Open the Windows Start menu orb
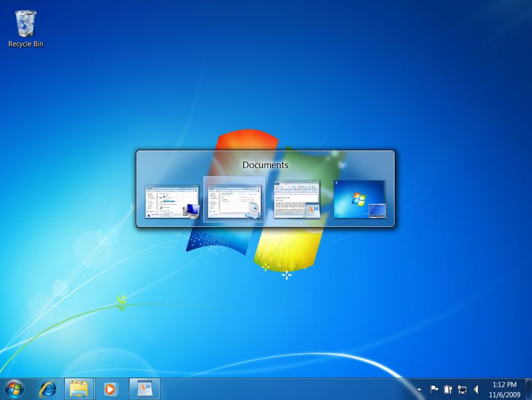Viewport: 532px width, 400px height. pyautogui.click(x=14, y=389)
